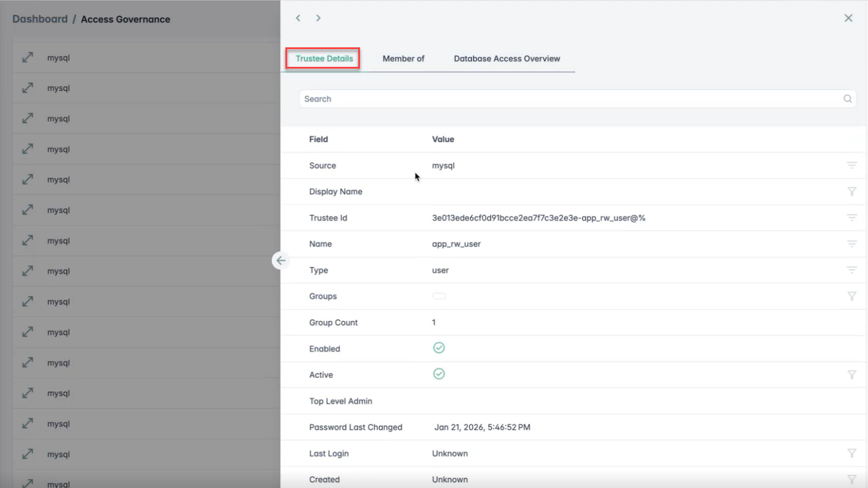Screen dimensions: 868x488
Task: Click the filter icon in the Name row
Action: pos(851,244)
